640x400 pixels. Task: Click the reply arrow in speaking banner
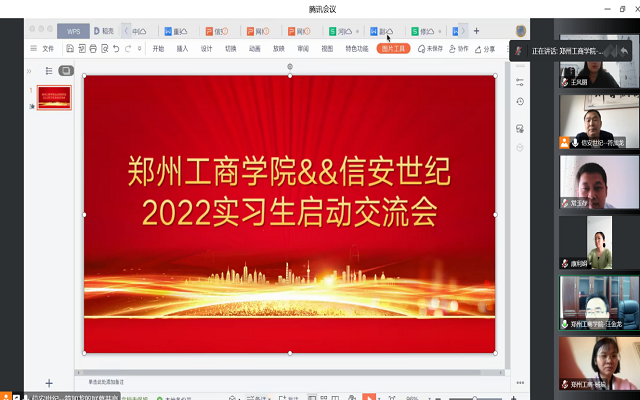[x=624, y=51]
